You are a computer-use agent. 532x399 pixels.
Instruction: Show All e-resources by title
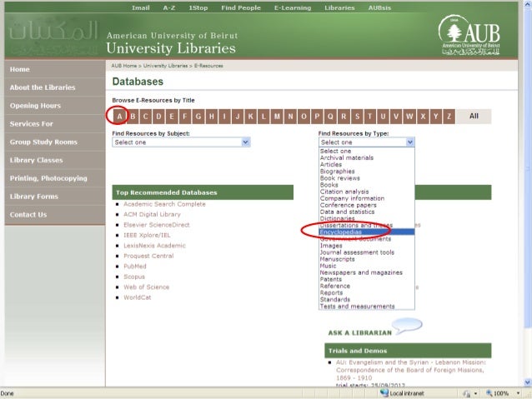point(474,117)
